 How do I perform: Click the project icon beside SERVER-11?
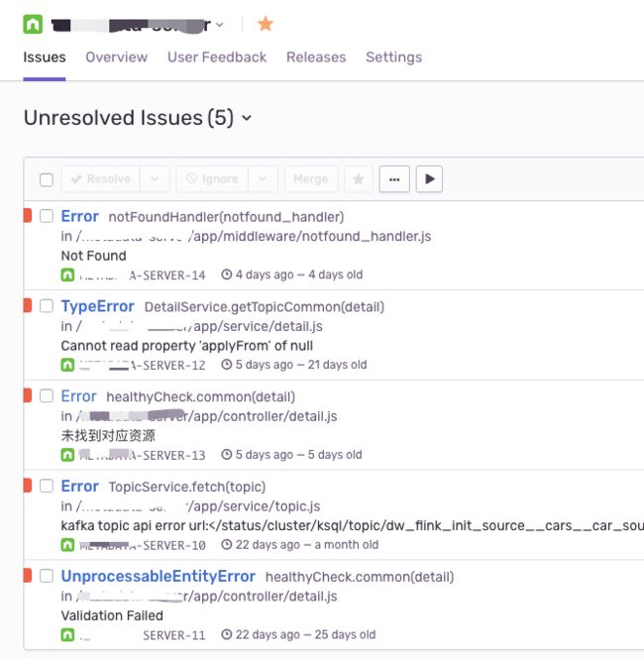[67, 635]
